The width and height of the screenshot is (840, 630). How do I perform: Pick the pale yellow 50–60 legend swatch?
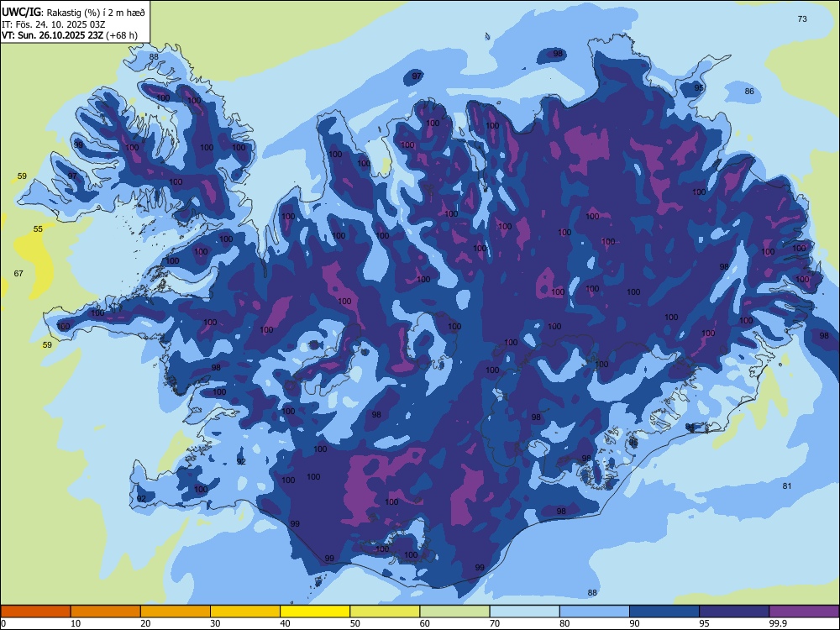click(385, 612)
